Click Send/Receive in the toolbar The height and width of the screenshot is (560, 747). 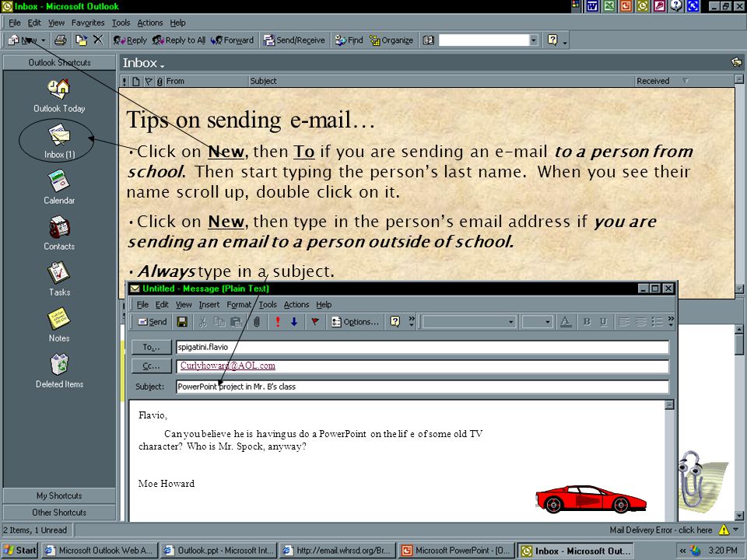294,40
